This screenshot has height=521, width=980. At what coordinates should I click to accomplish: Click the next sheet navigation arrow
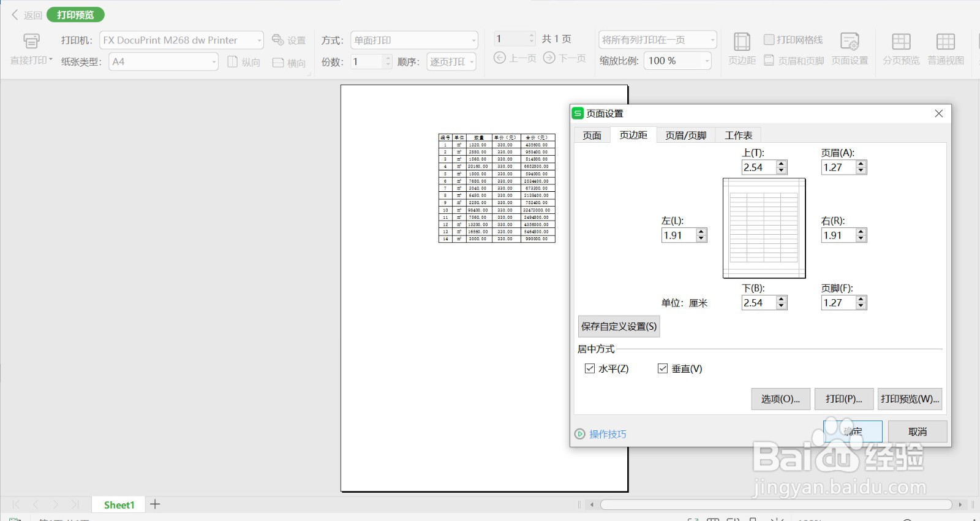click(55, 504)
